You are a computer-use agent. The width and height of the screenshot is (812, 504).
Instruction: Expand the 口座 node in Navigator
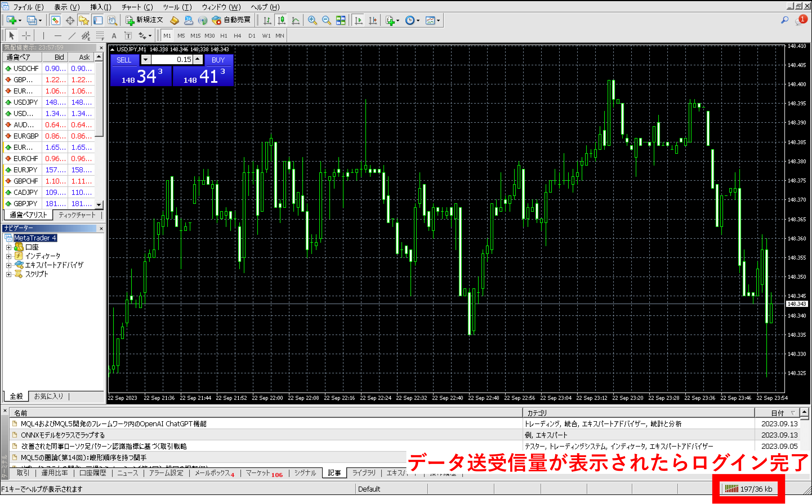coord(9,247)
